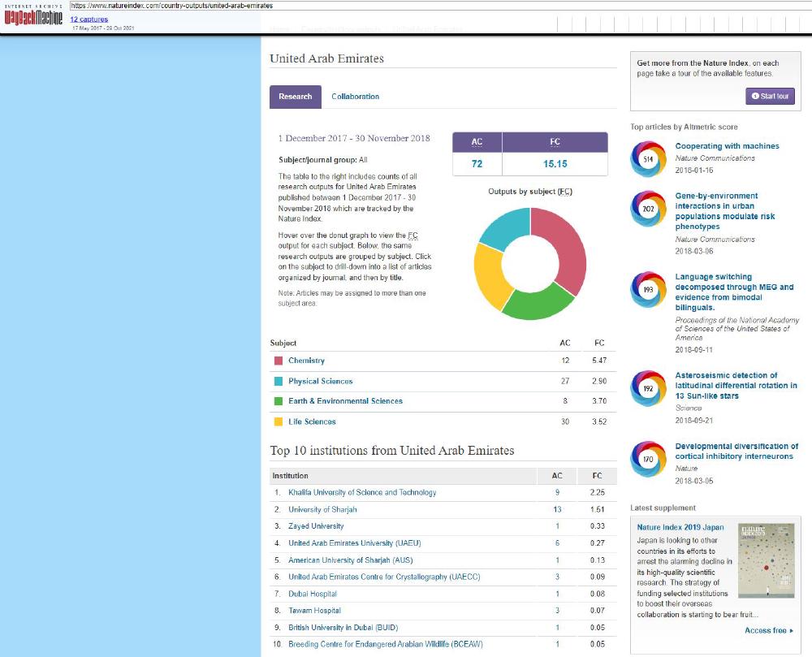
Task: Open the Altmetric badge with score 514
Action: tap(648, 159)
